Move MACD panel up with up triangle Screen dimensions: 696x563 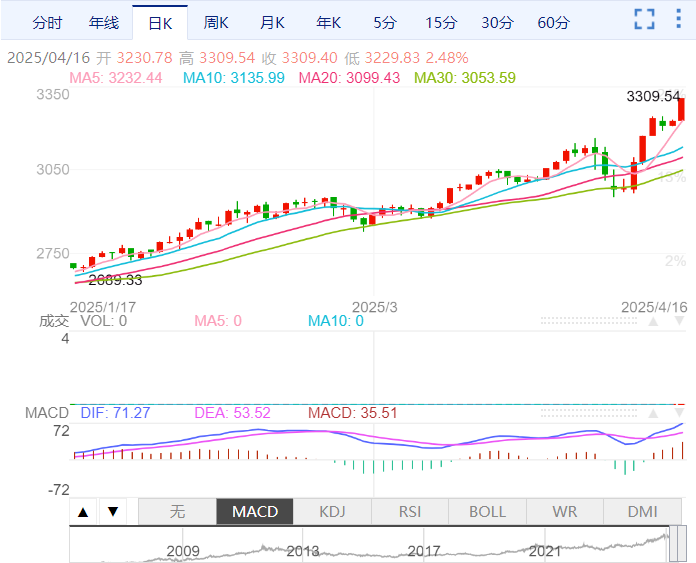point(653,413)
